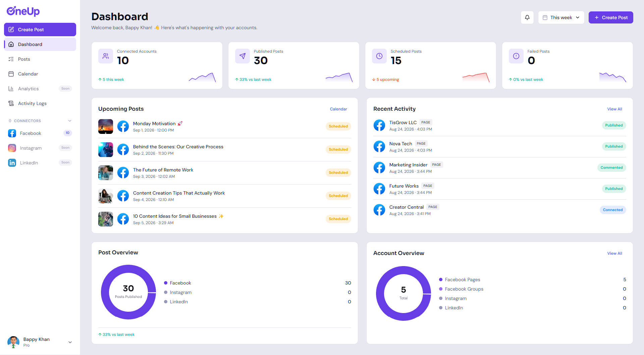Click the Nova Tech activity entry

499,147
